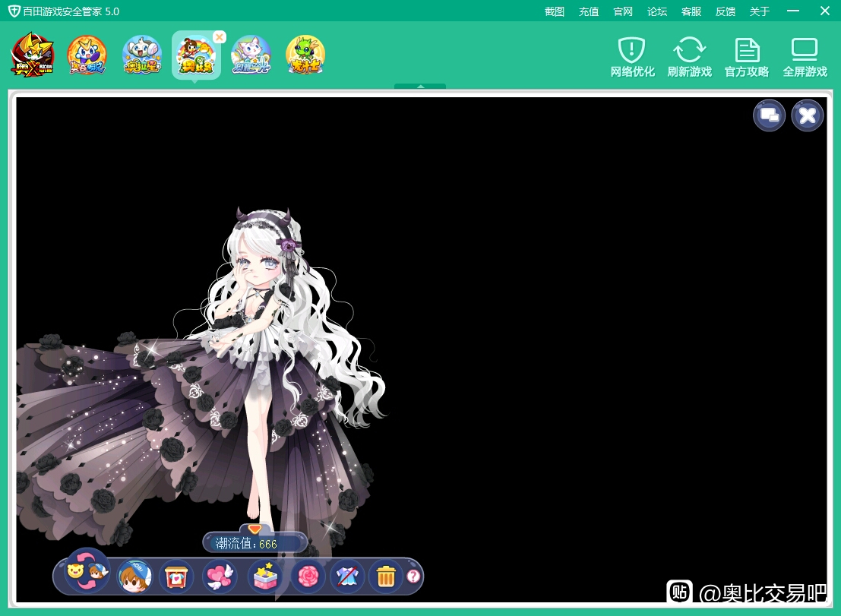Contact 客服 customer service

coord(691,11)
